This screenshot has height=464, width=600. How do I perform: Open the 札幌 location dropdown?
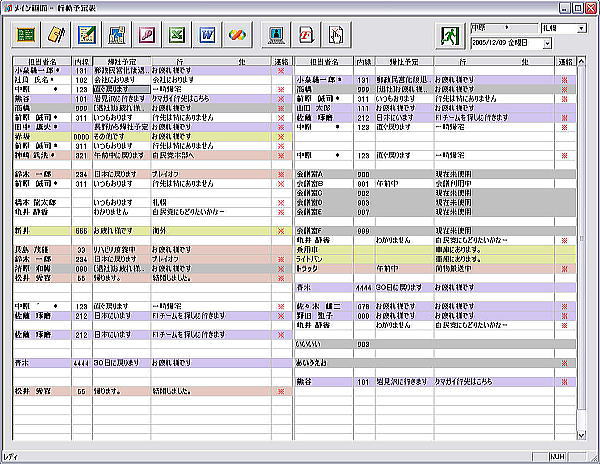582,28
